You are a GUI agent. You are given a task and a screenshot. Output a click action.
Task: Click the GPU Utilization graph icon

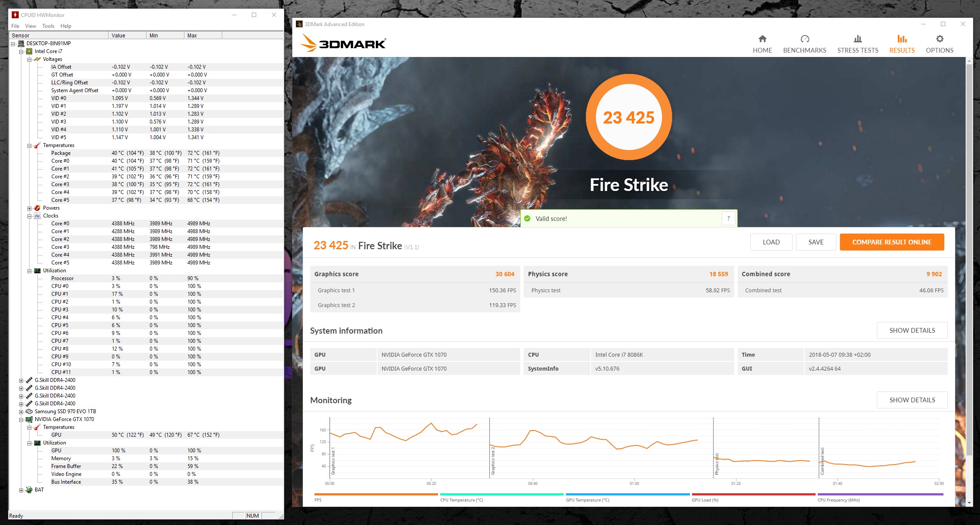[x=37, y=443]
